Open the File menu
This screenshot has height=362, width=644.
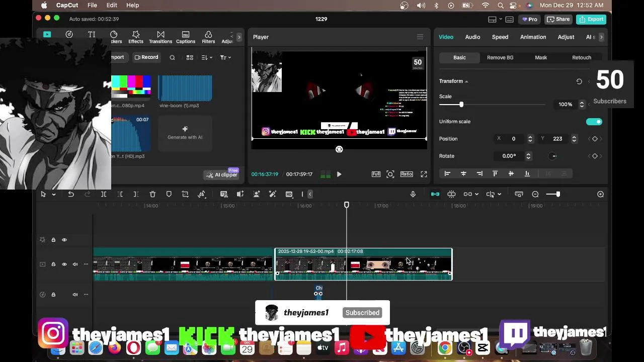click(92, 5)
